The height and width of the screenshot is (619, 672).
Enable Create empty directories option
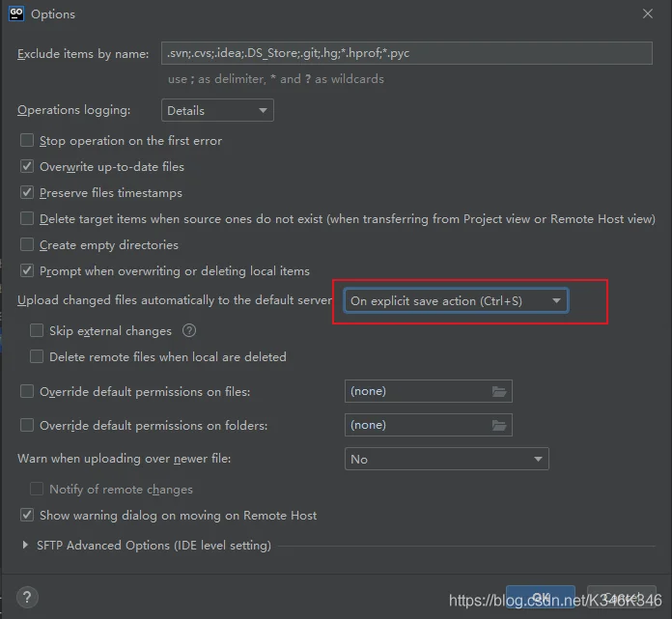click(x=27, y=245)
